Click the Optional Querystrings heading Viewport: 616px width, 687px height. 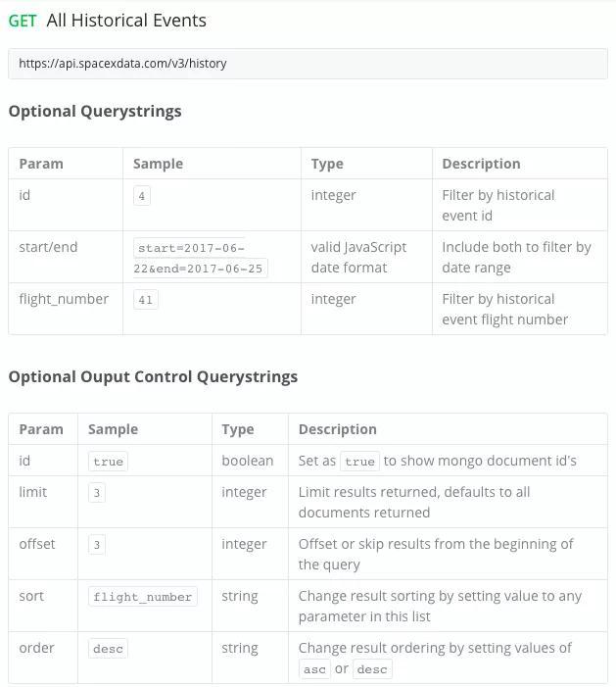[x=95, y=111]
